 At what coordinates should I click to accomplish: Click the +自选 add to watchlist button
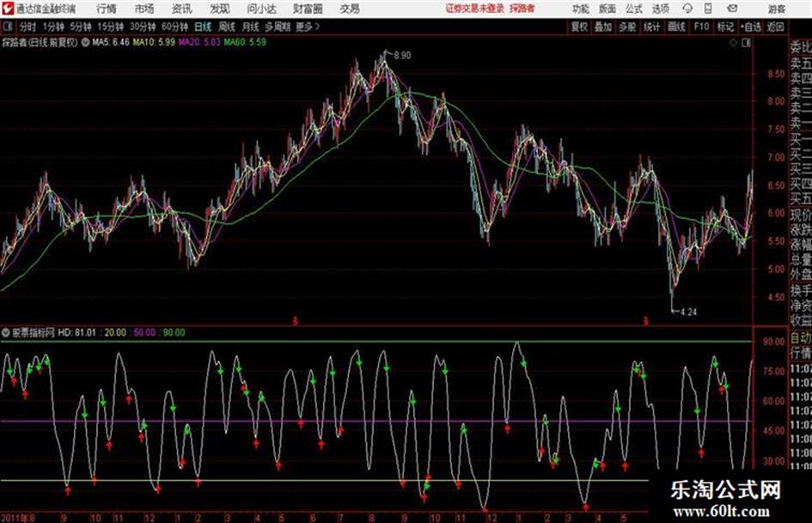(750, 27)
